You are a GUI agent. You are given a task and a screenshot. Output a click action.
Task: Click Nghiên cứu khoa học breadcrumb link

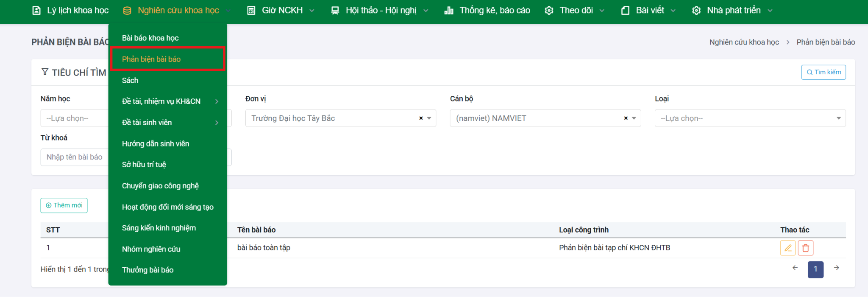tap(744, 42)
